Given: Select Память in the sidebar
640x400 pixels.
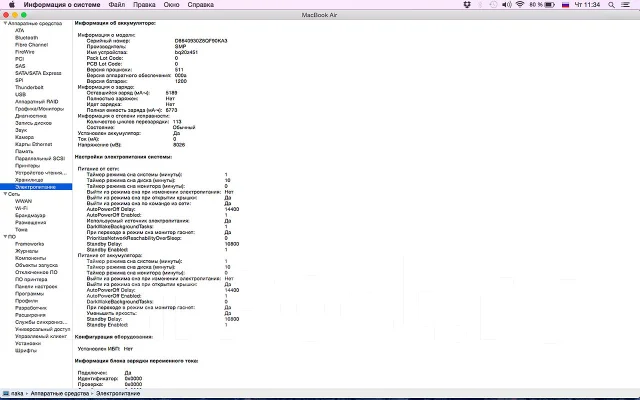Looking at the screenshot, I should tap(24, 151).
